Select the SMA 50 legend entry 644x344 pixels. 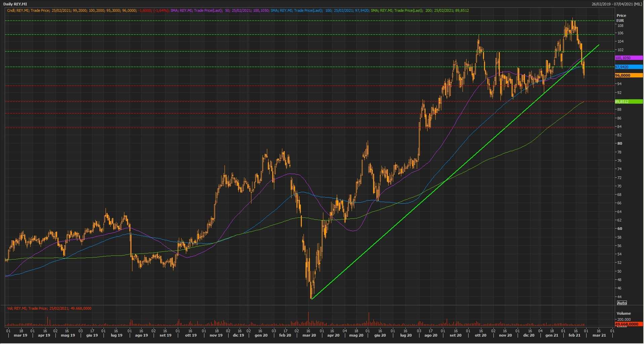click(x=219, y=10)
